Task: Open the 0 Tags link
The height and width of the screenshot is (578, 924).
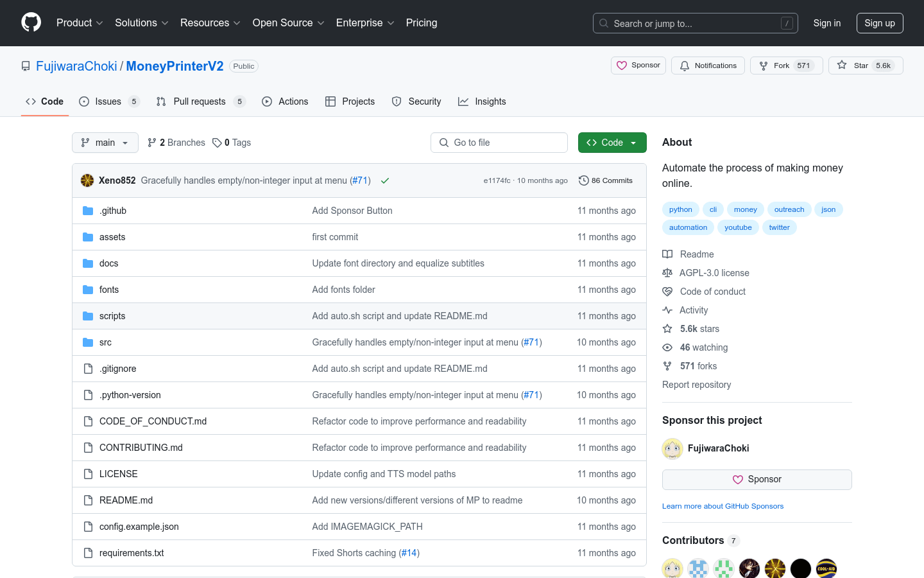Action: click(232, 143)
